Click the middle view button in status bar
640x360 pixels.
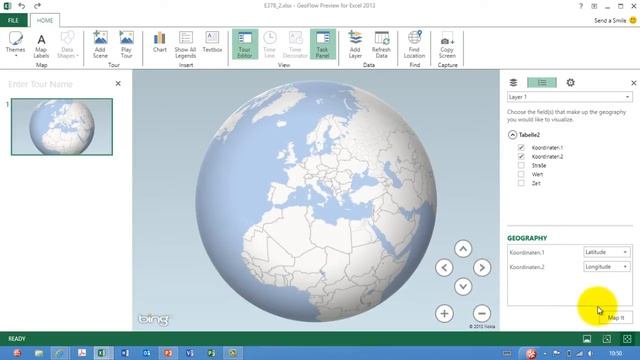point(607,339)
